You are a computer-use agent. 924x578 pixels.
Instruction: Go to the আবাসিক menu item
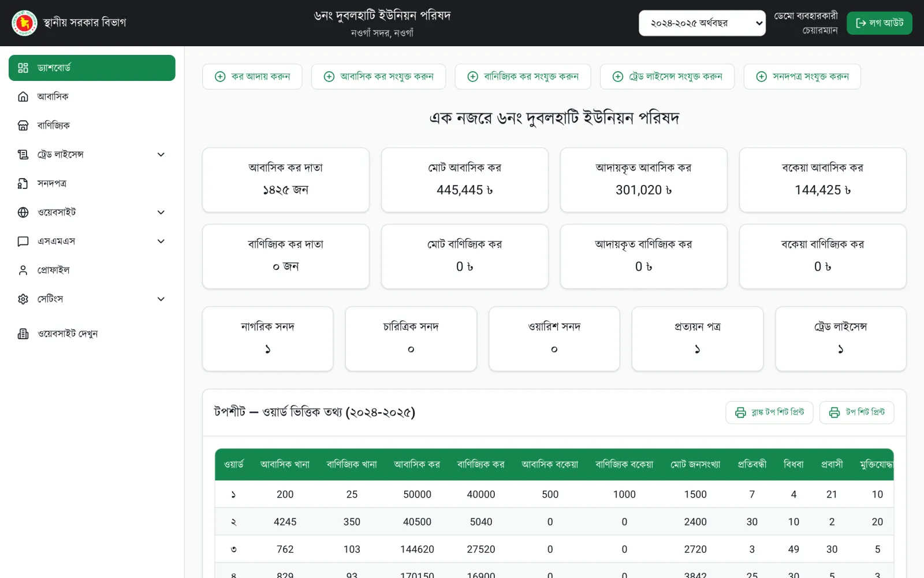point(92,97)
